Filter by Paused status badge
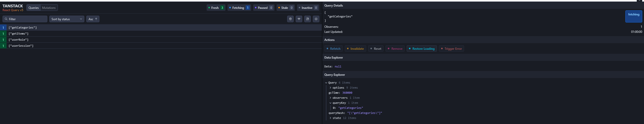This screenshot has width=644, height=124. coord(263,8)
